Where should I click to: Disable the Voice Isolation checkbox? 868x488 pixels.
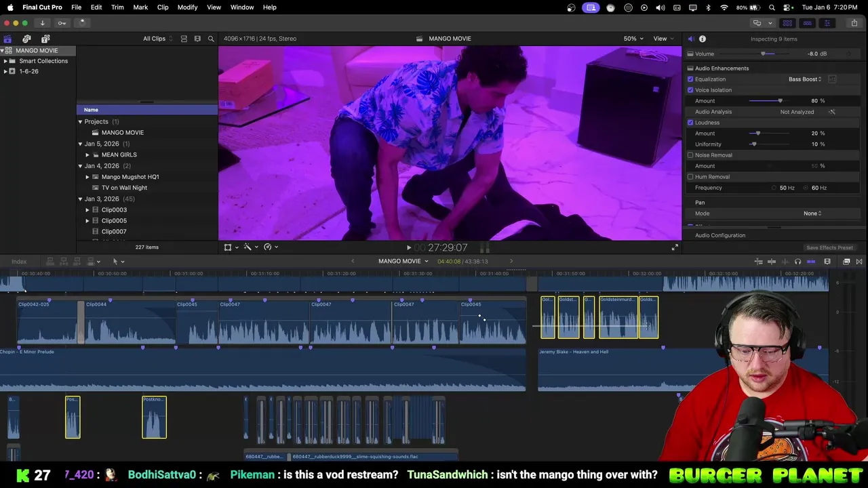(x=690, y=90)
